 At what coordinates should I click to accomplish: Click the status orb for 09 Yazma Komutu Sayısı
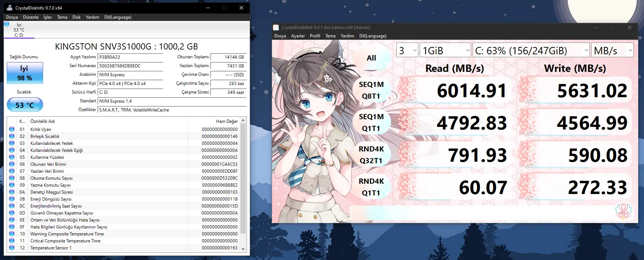pyautogui.click(x=12, y=185)
